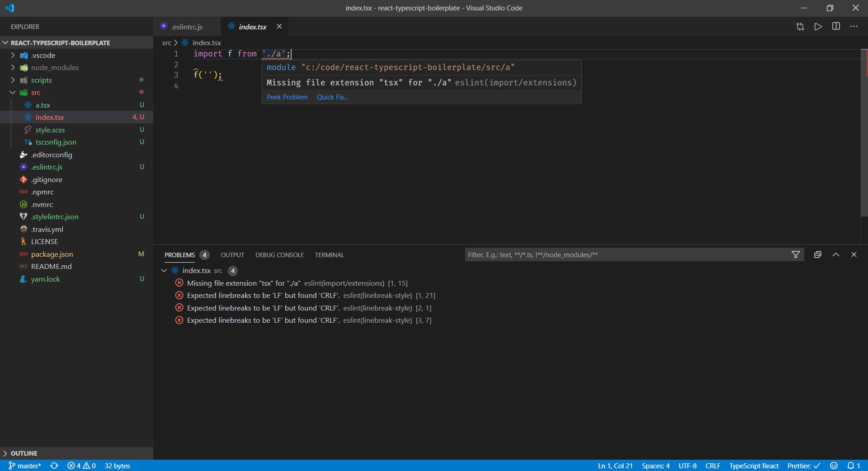Open more editor actions via the ellipsis icon
Screen dimensions: 868x471
point(854,26)
